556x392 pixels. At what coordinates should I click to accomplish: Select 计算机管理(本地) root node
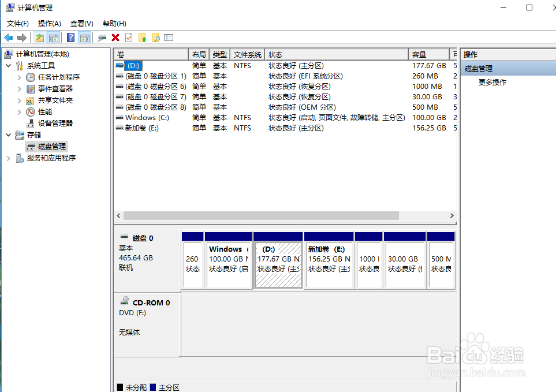click(43, 54)
